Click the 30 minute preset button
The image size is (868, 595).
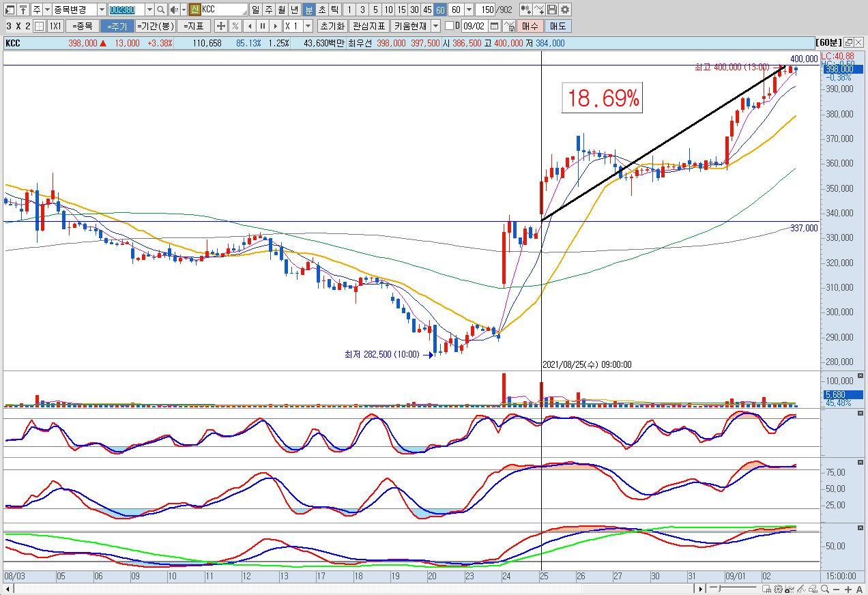point(415,10)
